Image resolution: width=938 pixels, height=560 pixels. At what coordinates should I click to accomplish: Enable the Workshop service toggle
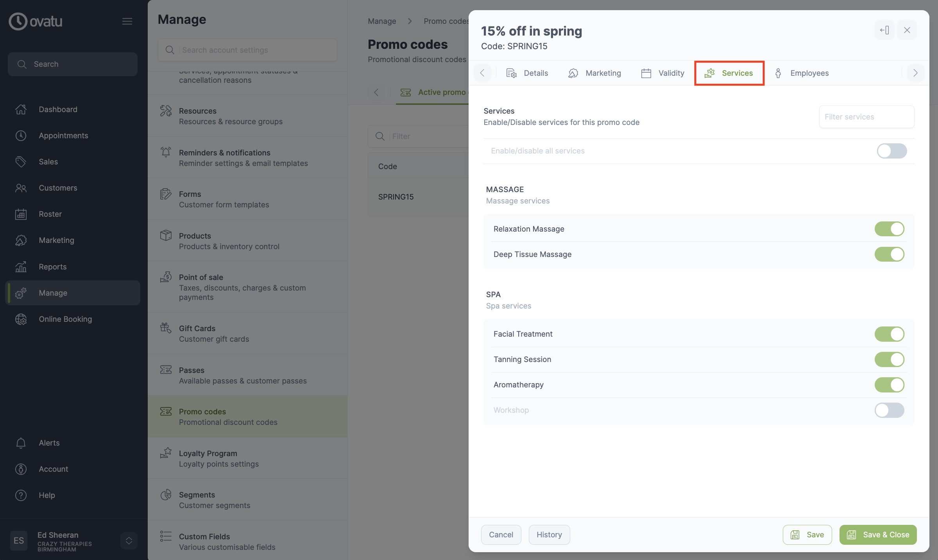[x=890, y=410]
